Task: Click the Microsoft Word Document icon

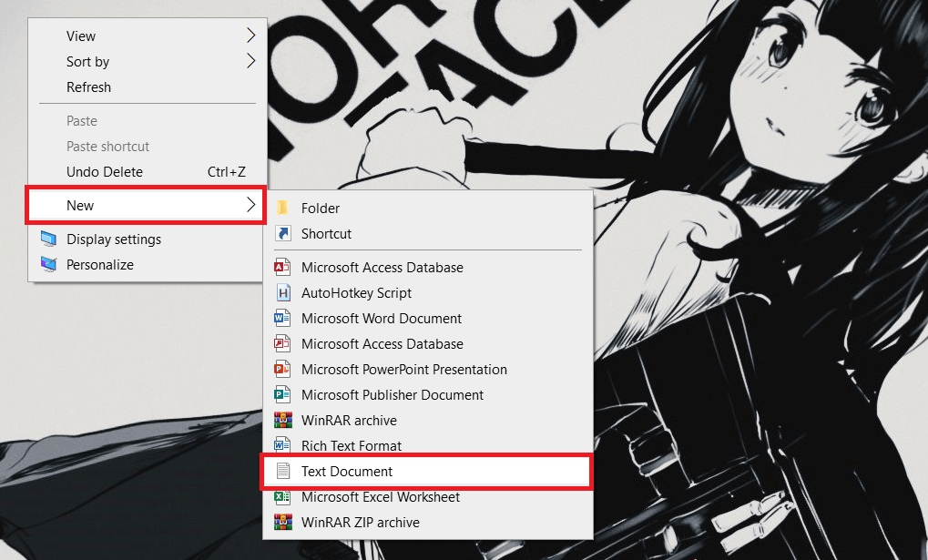Action: [283, 319]
